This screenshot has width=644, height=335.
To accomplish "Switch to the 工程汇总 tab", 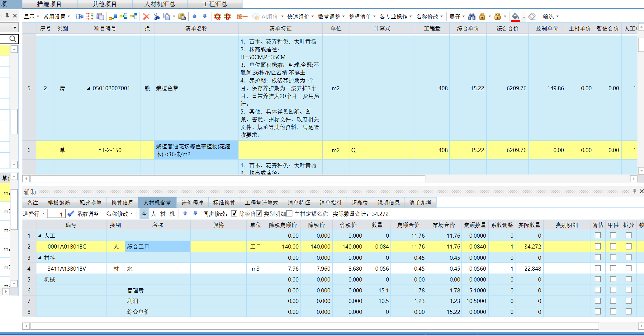I will coord(215,4).
